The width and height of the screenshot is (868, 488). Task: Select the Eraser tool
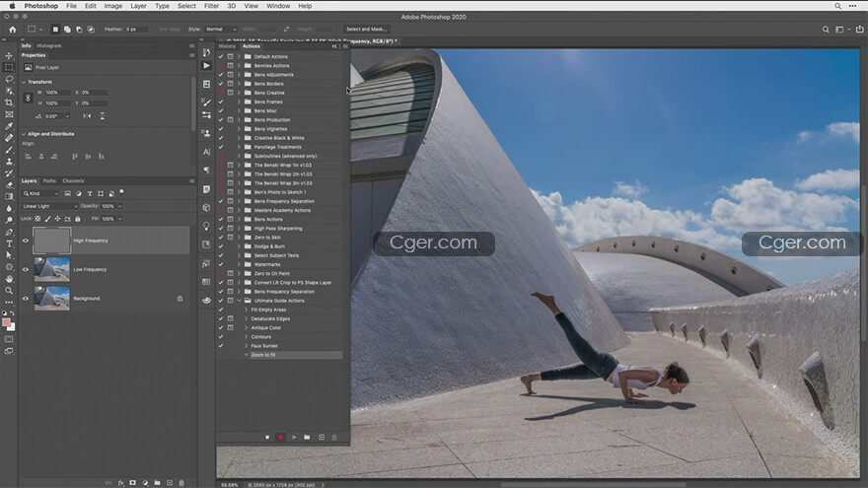(9, 184)
